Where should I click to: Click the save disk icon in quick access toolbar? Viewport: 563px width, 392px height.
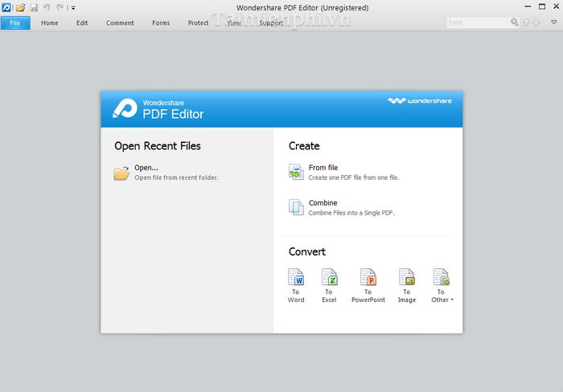(x=34, y=7)
